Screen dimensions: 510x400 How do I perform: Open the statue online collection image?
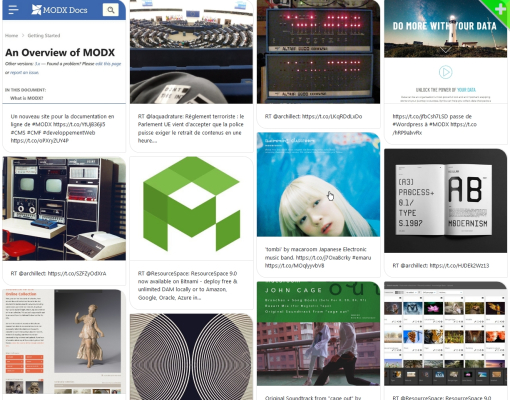(64, 341)
